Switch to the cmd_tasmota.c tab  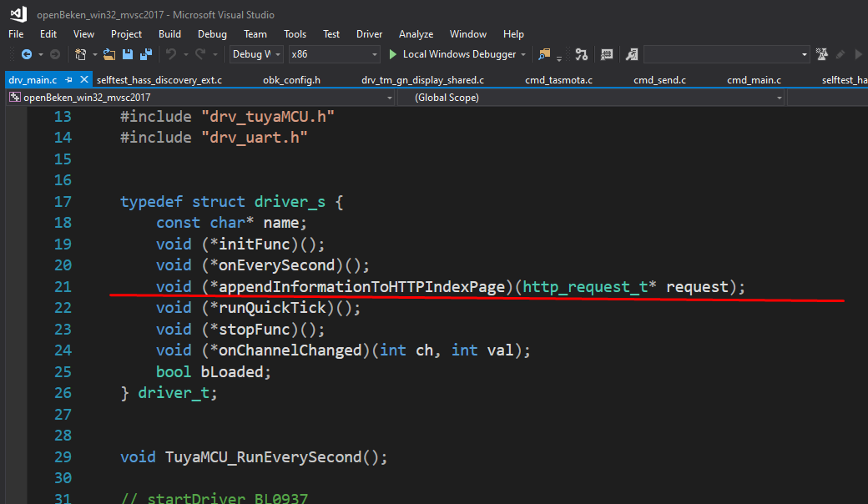coord(558,80)
